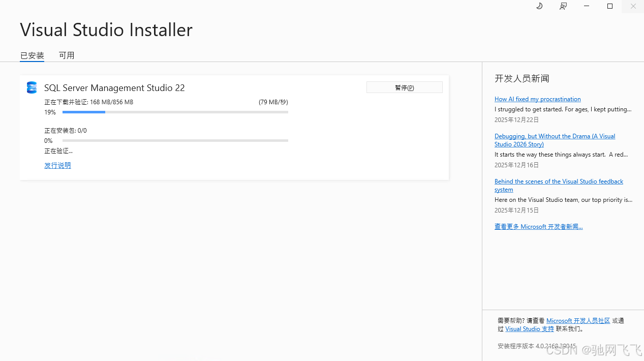Click the 'I struggled to get started' summary

click(563, 109)
